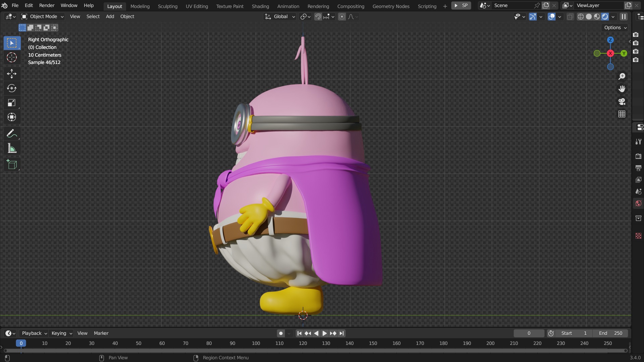Screen dimensions: 644x362
Task: Open the snapping options dropdown
Action: [x=329, y=16]
